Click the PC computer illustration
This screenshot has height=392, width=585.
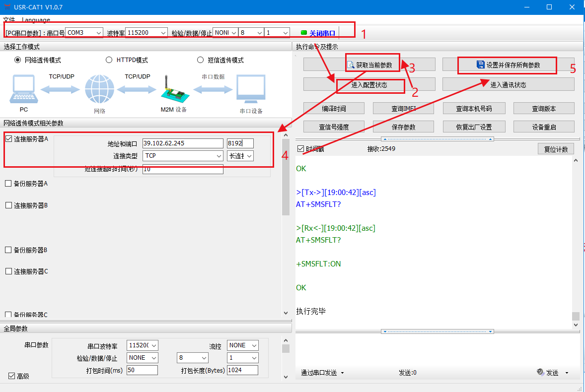23,89
